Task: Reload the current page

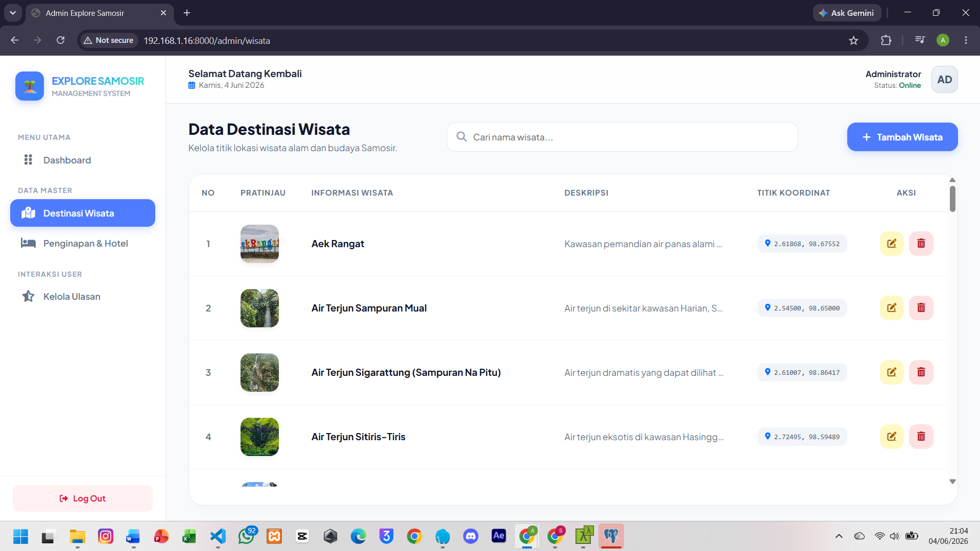Action: [x=60, y=40]
